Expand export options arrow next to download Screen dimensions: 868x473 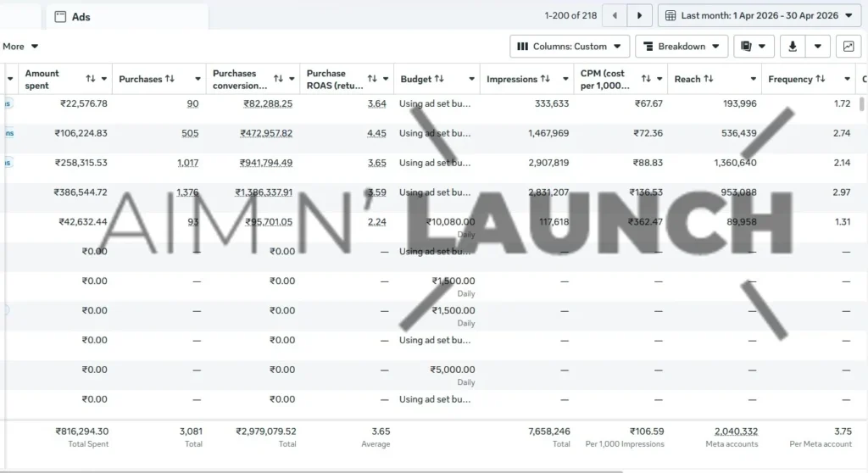tap(818, 47)
